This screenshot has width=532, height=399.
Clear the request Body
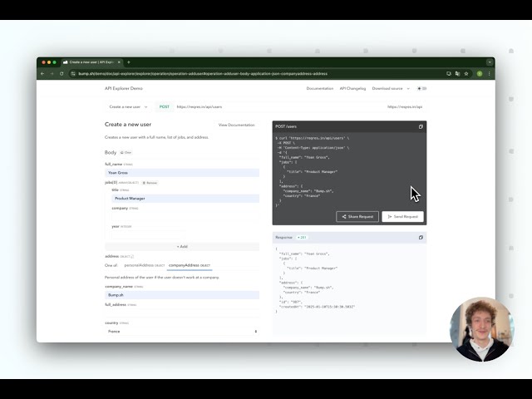tap(126, 153)
